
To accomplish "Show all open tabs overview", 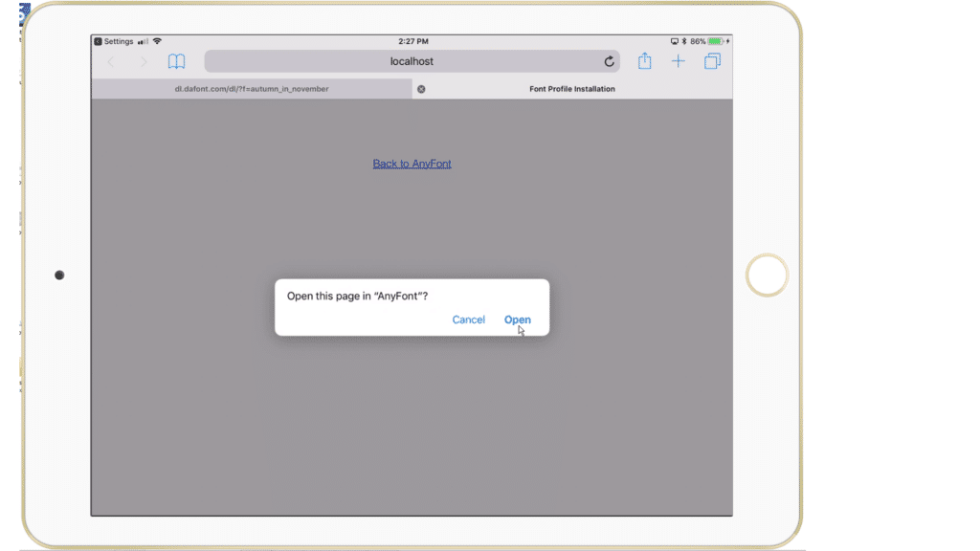I will pos(712,61).
